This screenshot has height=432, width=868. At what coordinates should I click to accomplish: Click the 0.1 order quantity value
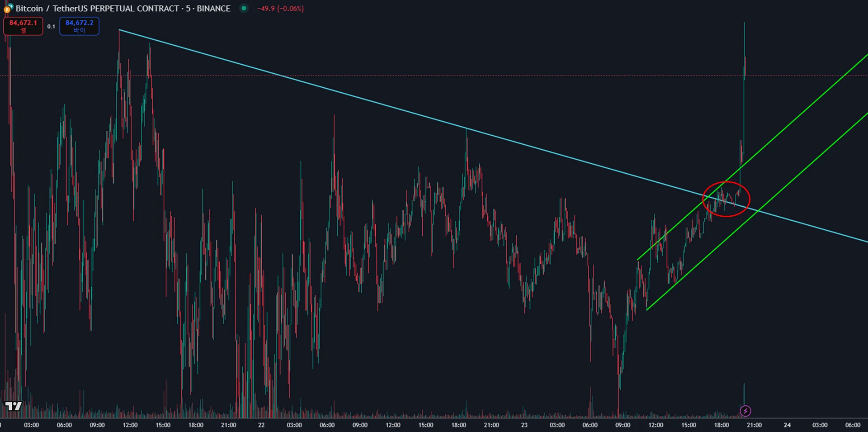pyautogui.click(x=51, y=27)
